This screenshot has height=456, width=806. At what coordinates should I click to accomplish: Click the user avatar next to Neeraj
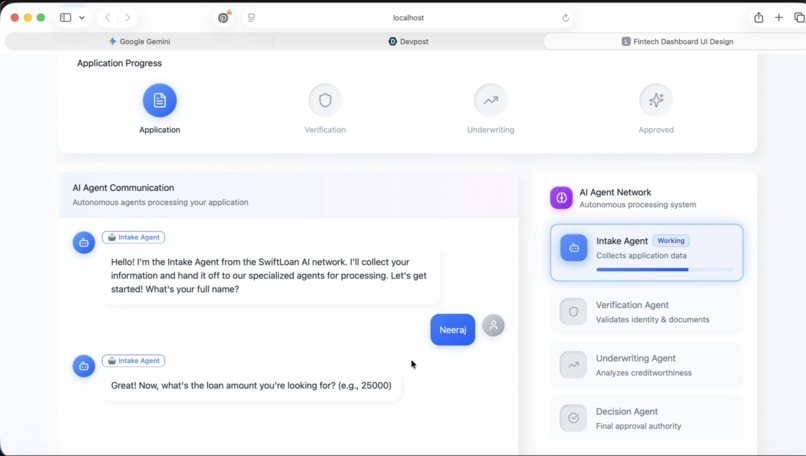click(x=493, y=325)
